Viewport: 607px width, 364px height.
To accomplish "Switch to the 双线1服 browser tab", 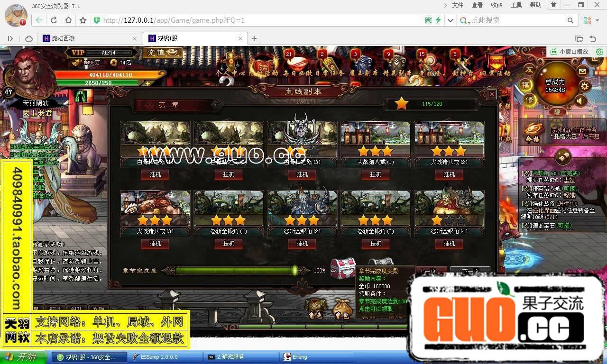I will pyautogui.click(x=194, y=38).
